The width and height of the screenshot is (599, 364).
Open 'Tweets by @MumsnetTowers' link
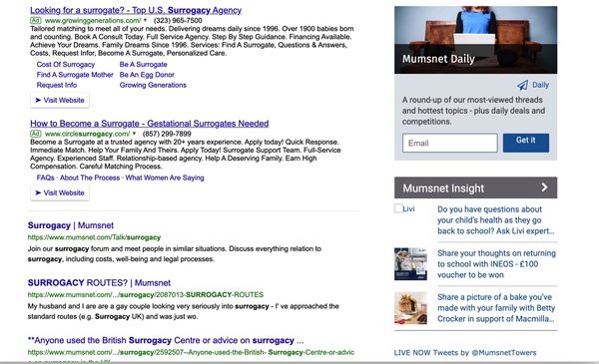point(484,353)
